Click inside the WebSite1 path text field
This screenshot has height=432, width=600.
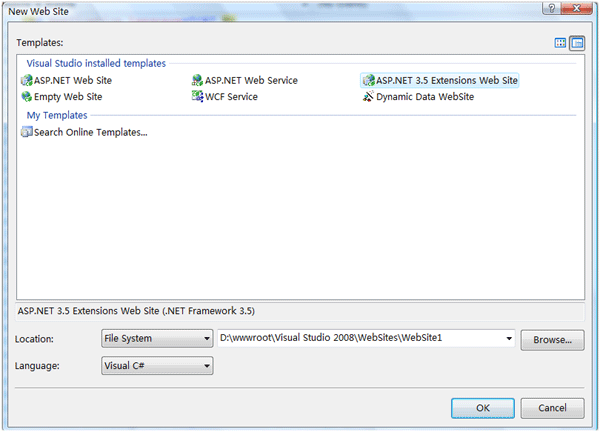(360, 338)
